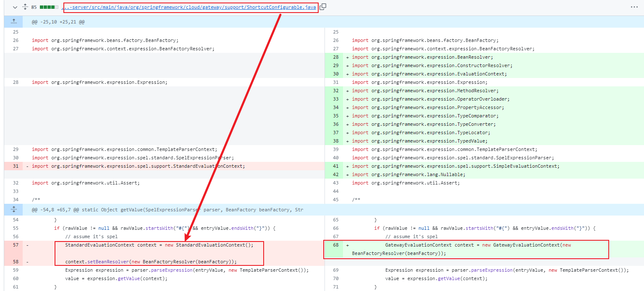Open the ShortcutConfigurable.java file path link

click(x=188, y=7)
